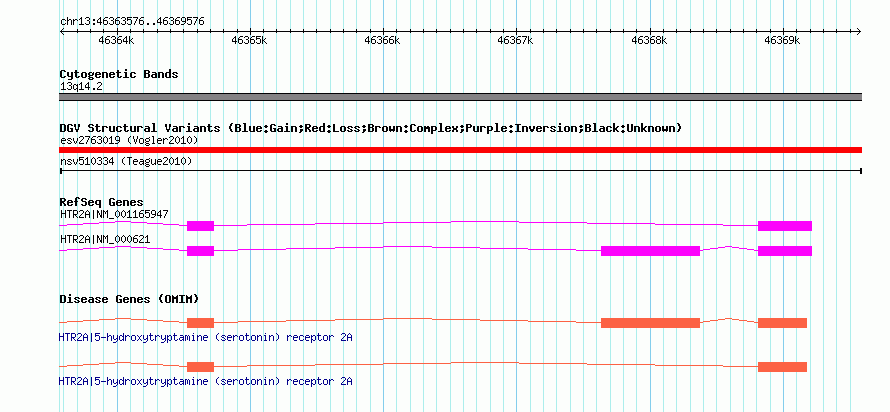Image resolution: width=890 pixels, height=412 pixels.
Task: Select the large orange OMIM exon around 46368k
Action: click(x=650, y=323)
